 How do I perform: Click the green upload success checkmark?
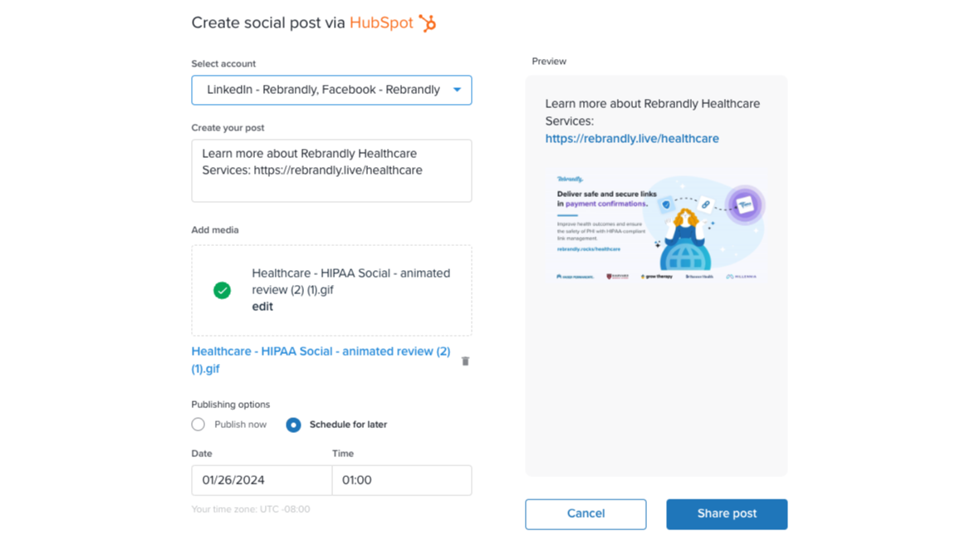coord(222,290)
